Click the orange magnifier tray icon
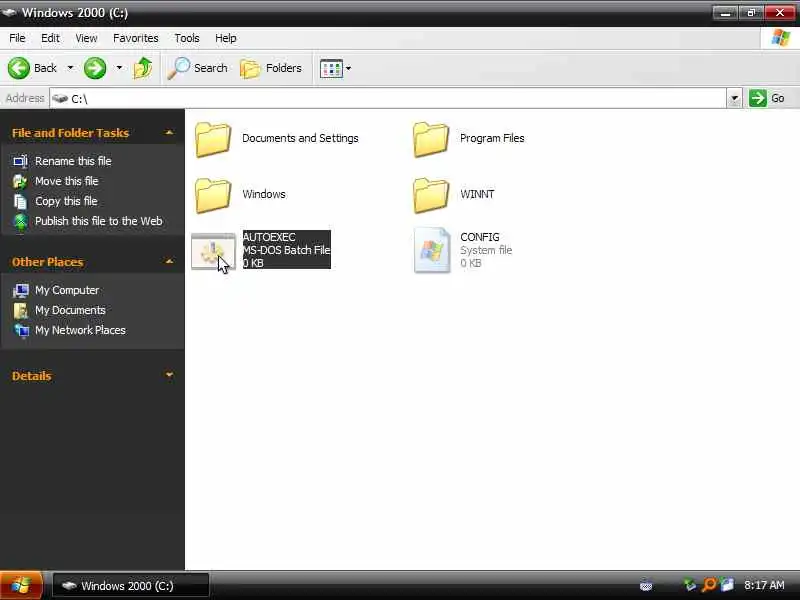Viewport: 800px width, 600px height. pyautogui.click(x=709, y=585)
